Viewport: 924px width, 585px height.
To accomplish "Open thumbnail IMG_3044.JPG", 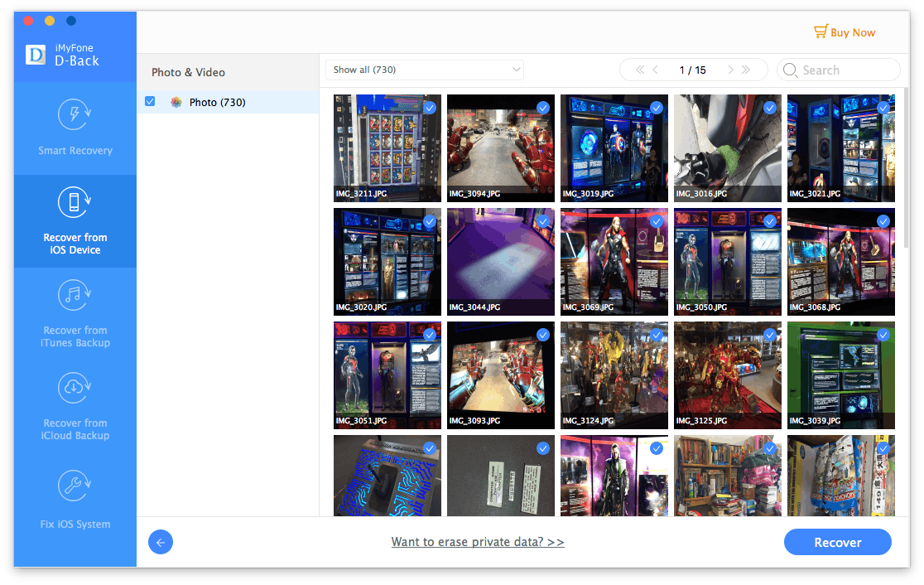I will (501, 262).
